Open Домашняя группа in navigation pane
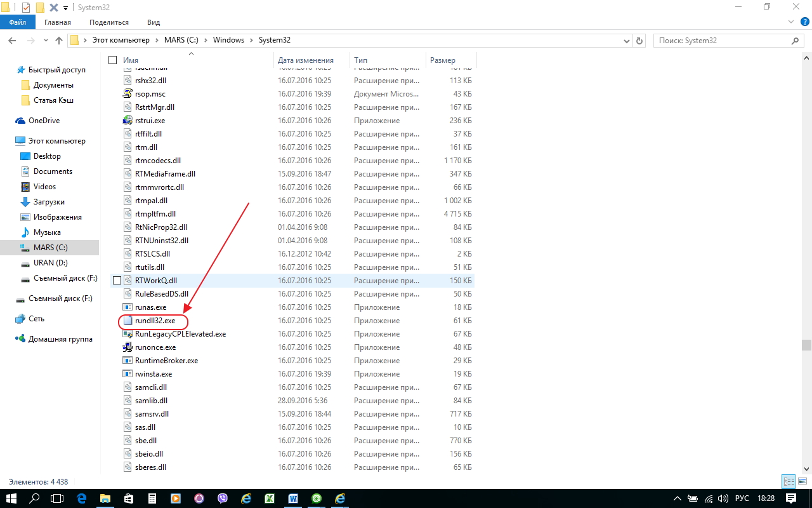The image size is (812, 508). [x=60, y=339]
